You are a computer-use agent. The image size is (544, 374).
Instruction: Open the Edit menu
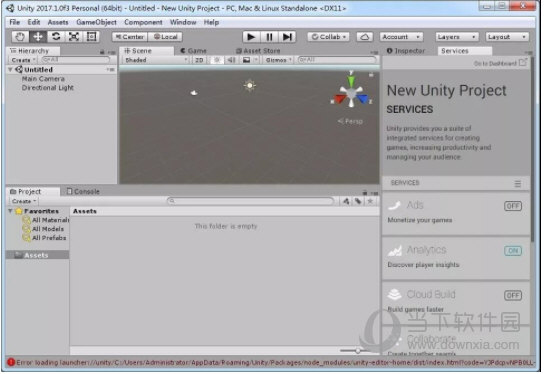tap(34, 22)
